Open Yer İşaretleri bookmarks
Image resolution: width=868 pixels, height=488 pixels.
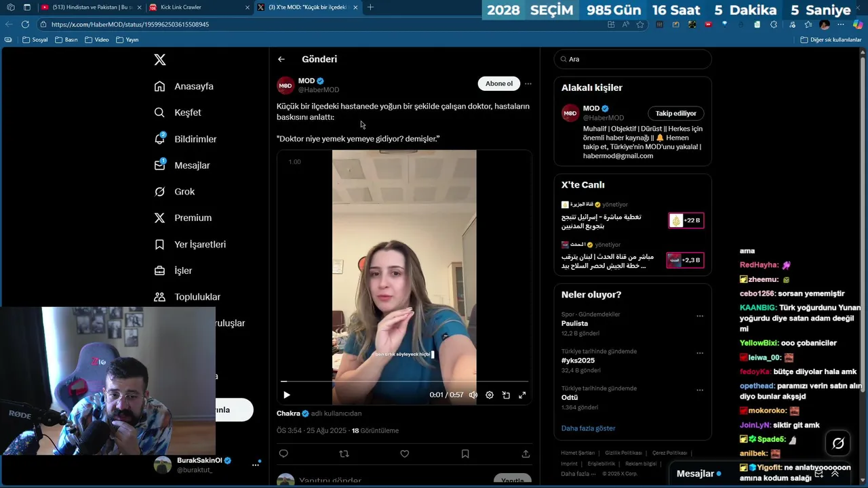(190, 245)
